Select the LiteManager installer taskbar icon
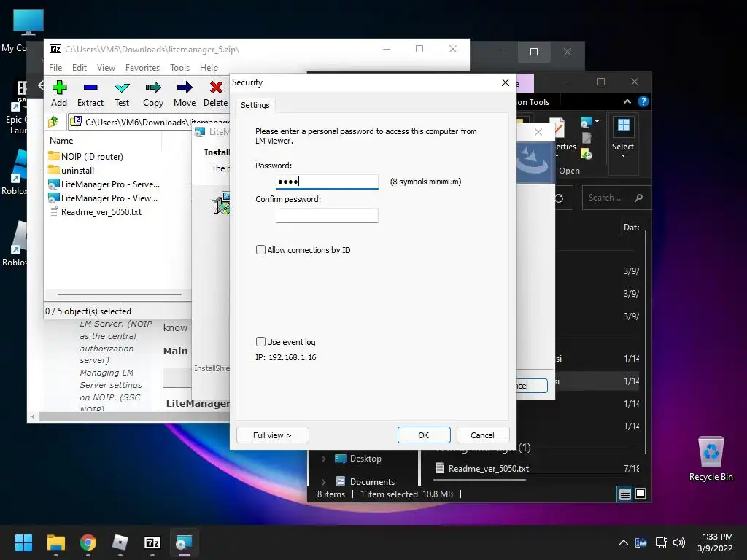 (x=185, y=542)
